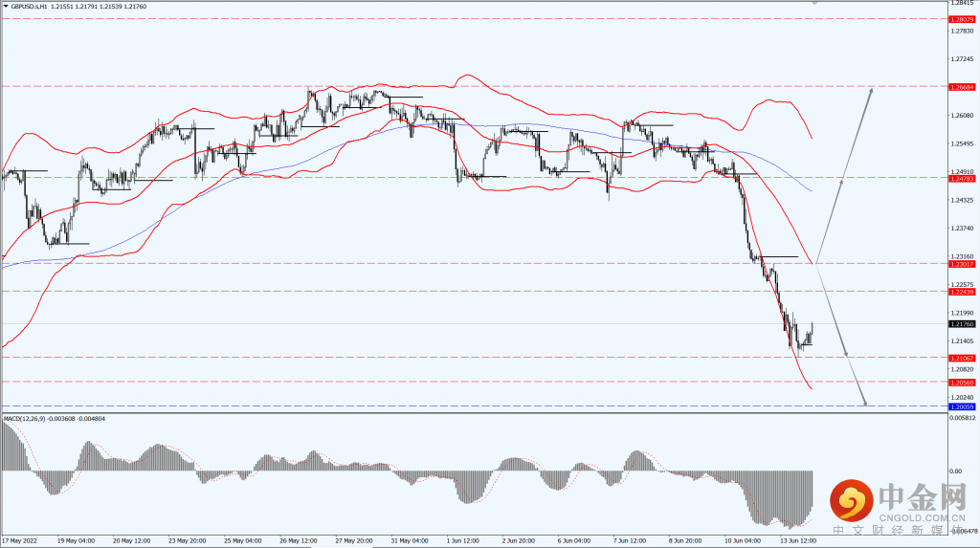980x548 pixels.
Task: Click the current price label 1.21760
Action: (x=962, y=323)
